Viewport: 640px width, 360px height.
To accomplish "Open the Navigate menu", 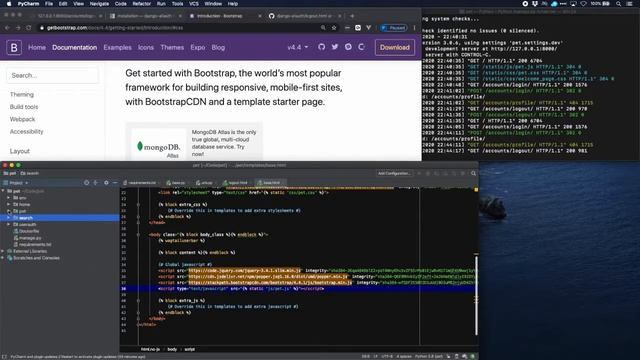I will tap(99, 4).
